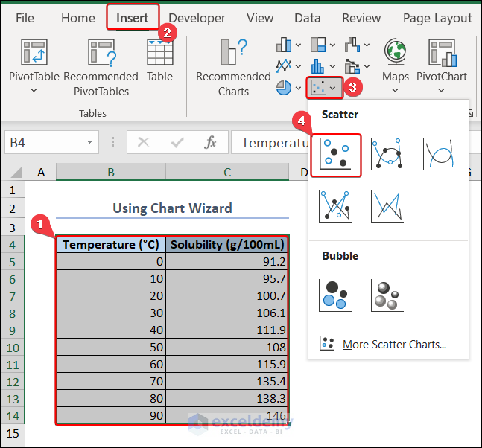Image resolution: width=482 pixels, height=448 pixels.
Task: Choose Scatter with Smooth Lines and Markers
Action: coord(387,155)
